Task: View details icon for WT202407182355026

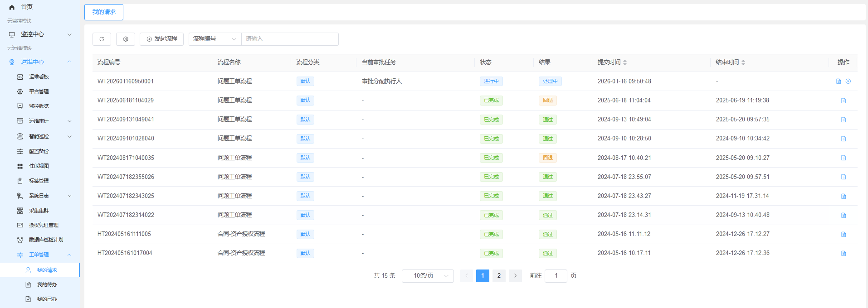Action: (x=844, y=177)
